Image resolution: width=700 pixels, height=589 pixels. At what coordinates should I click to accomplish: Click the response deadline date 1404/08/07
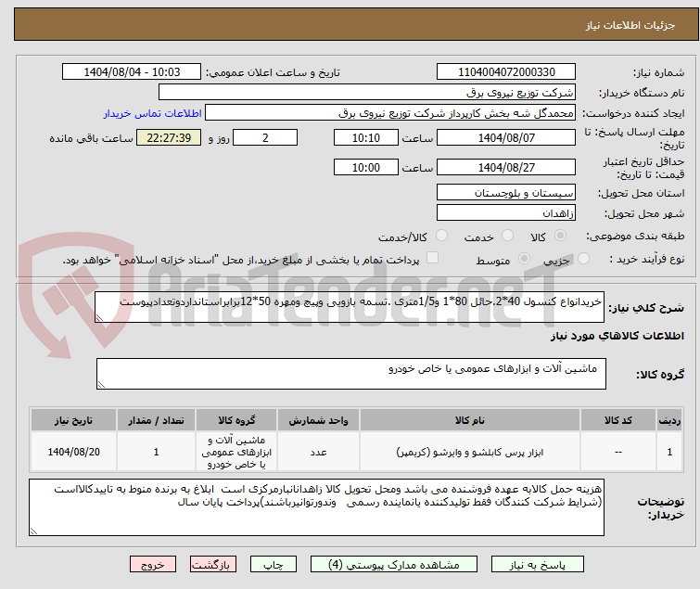(506, 137)
